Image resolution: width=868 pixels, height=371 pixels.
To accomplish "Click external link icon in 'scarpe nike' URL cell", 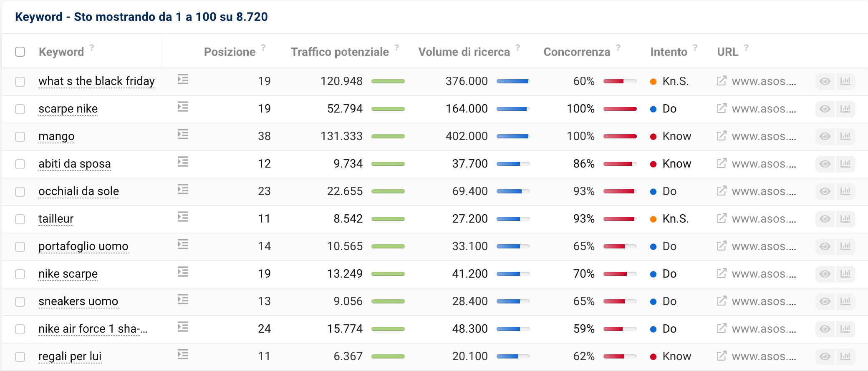I will coord(722,108).
